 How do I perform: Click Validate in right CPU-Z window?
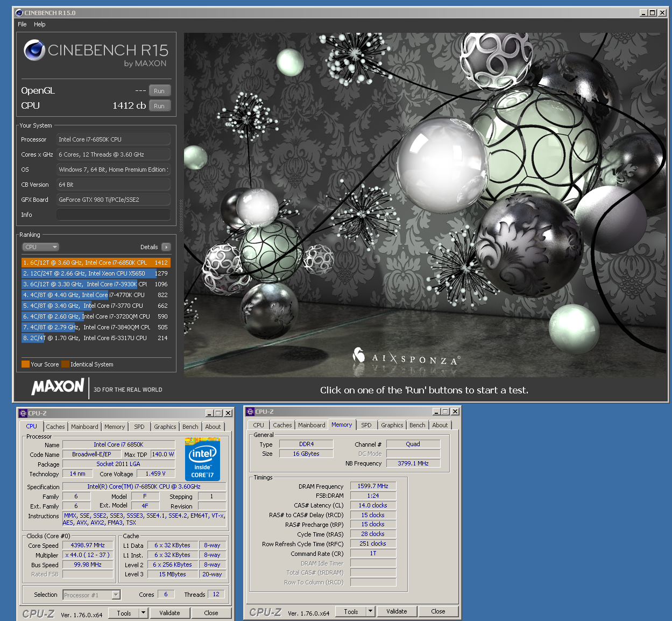pos(397,611)
